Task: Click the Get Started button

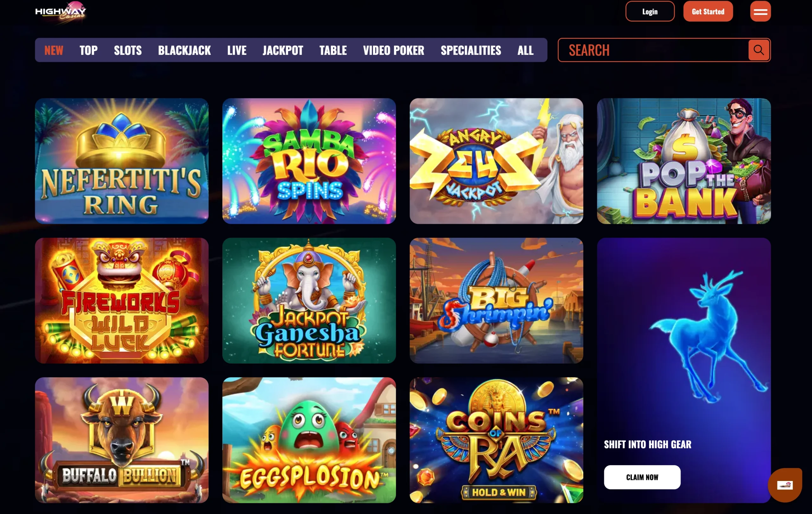Action: click(708, 11)
